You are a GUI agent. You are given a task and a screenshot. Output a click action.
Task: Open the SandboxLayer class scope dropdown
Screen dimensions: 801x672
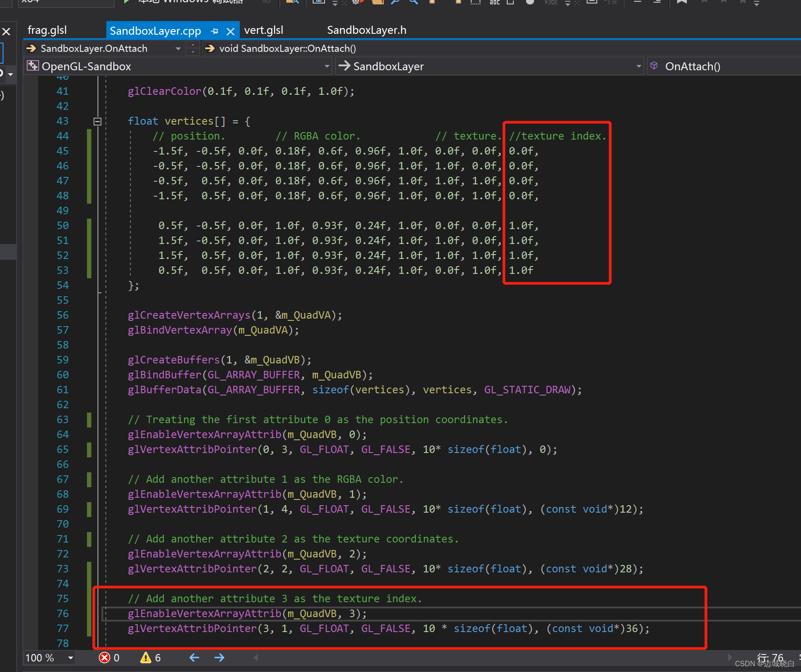pyautogui.click(x=639, y=66)
